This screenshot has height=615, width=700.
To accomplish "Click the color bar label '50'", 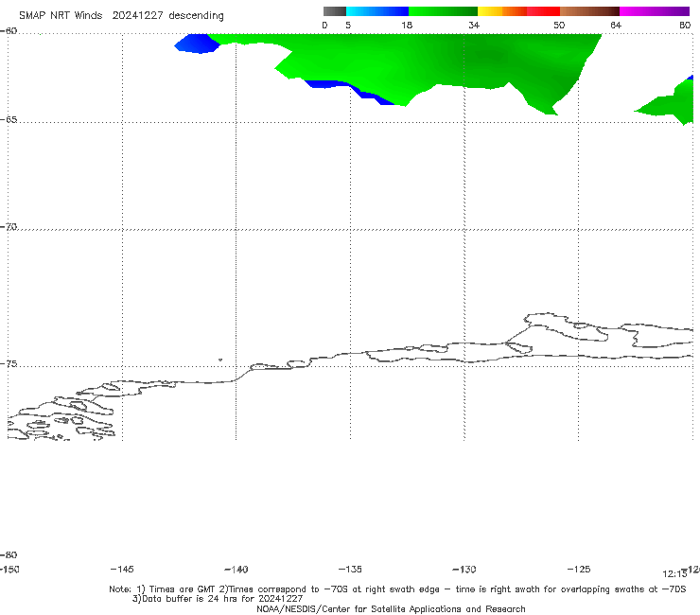I will [559, 25].
